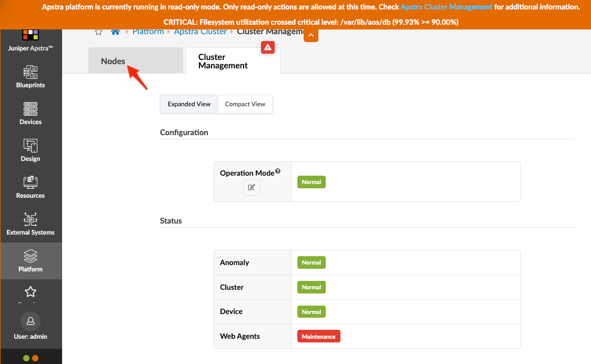Click the Cluster Management breadcrumb text

[271, 32]
